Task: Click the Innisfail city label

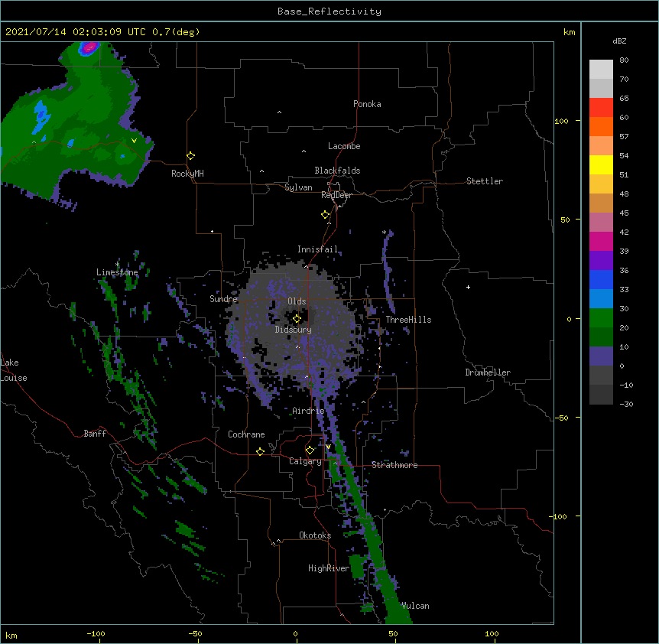Action: coord(317,249)
